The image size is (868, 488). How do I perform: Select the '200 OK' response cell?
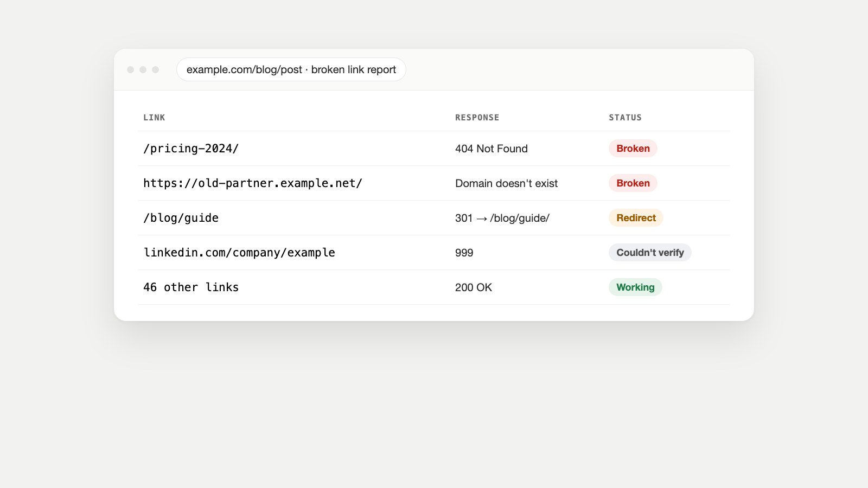[474, 287]
